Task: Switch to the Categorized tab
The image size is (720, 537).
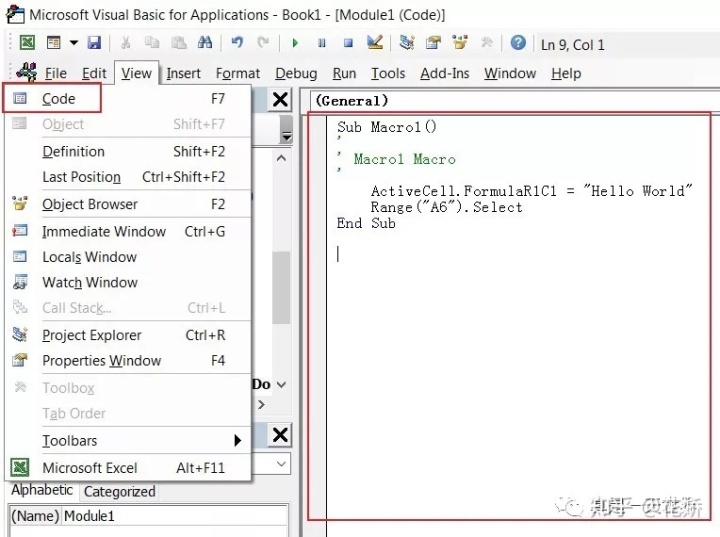Action: pos(119,492)
